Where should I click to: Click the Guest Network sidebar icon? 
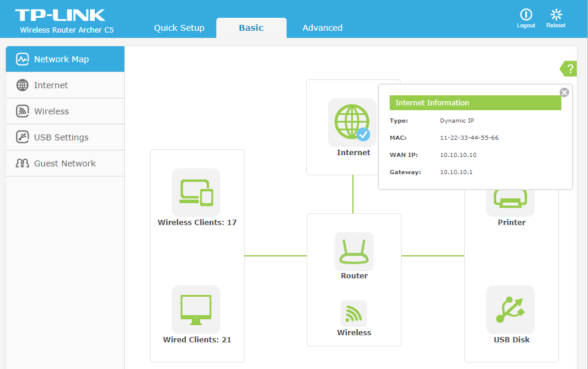pyautogui.click(x=23, y=163)
